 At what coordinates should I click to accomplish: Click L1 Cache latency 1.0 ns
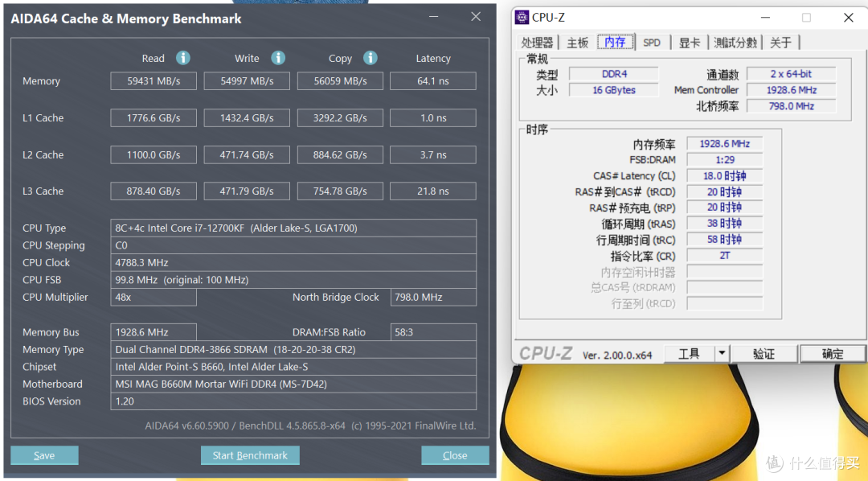[x=433, y=118]
